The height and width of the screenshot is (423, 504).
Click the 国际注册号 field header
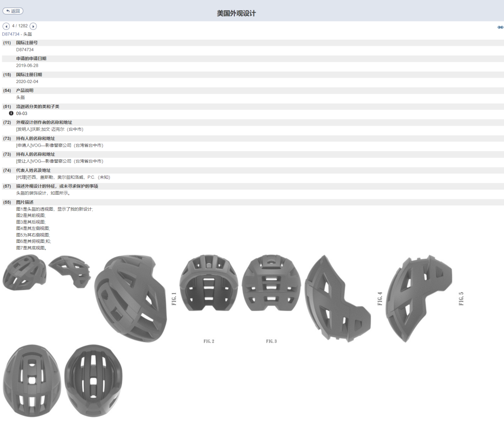click(x=27, y=42)
